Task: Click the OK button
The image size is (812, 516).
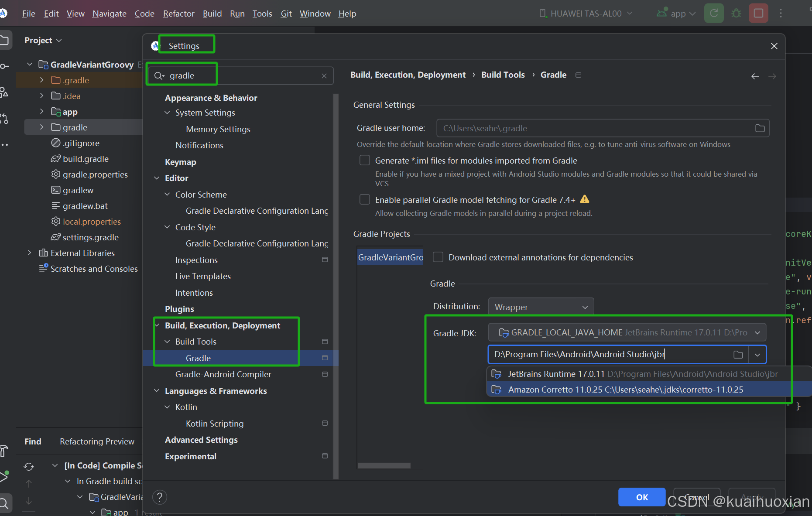Action: point(642,497)
